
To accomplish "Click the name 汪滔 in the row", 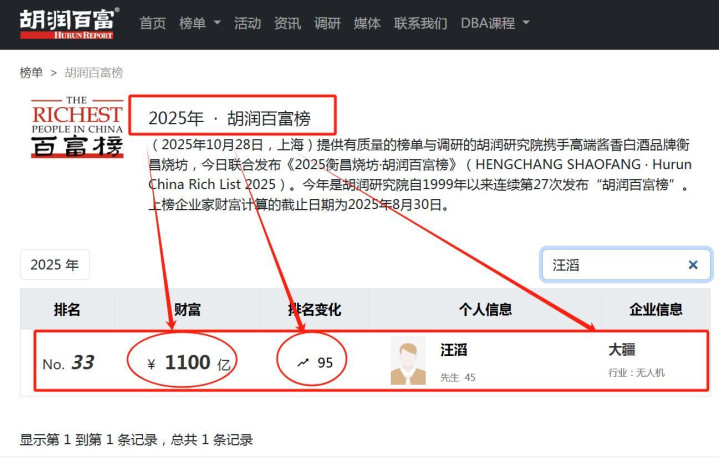I will click(454, 350).
